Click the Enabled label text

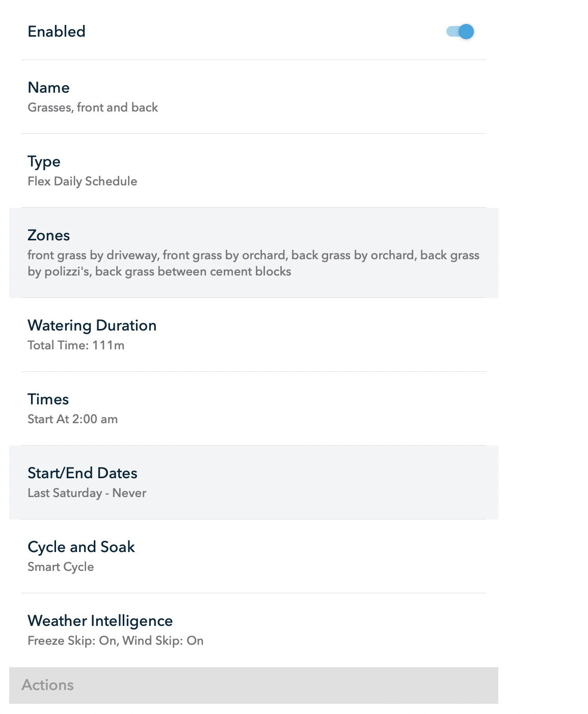pos(57,32)
